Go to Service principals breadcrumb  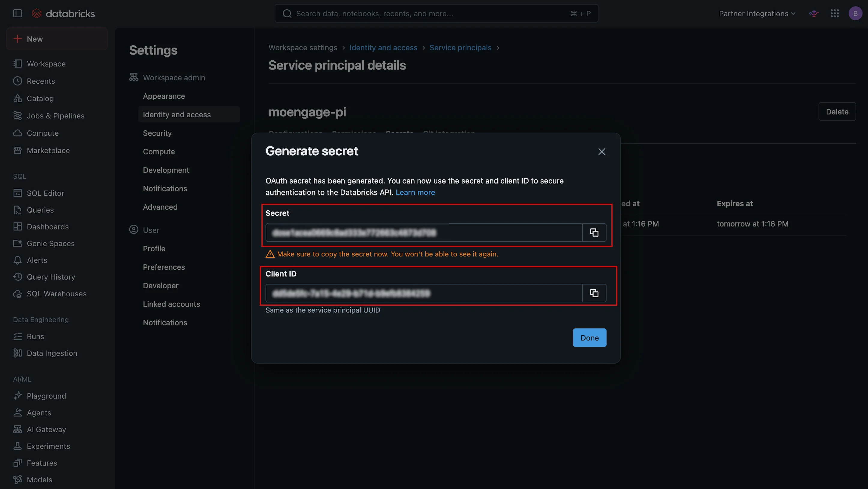coord(460,47)
